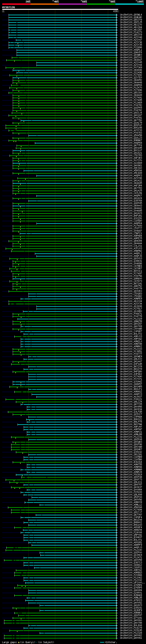Click the UniRef100_C6TNE6 label
The image size is (146, 644).
click(131, 266)
